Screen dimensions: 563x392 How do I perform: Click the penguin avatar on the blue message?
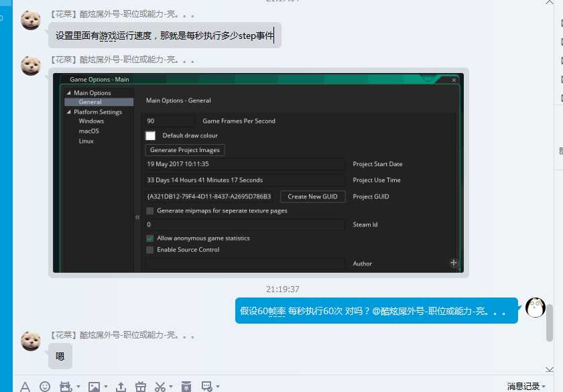[536, 308]
